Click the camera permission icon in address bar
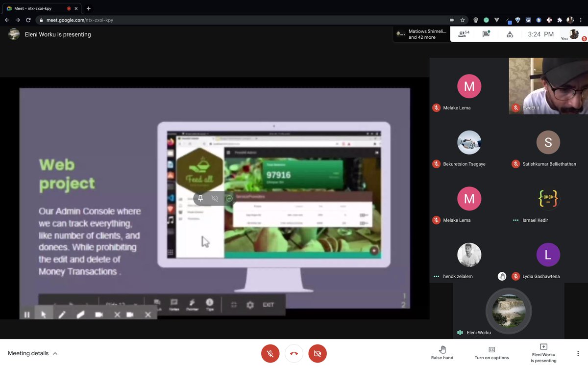The width and height of the screenshot is (588, 368). coord(452,20)
